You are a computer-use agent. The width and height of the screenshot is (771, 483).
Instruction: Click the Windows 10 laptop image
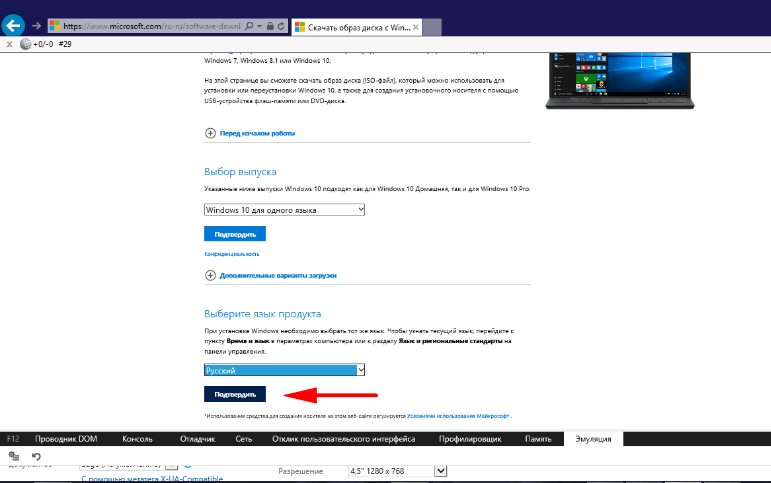[x=620, y=80]
